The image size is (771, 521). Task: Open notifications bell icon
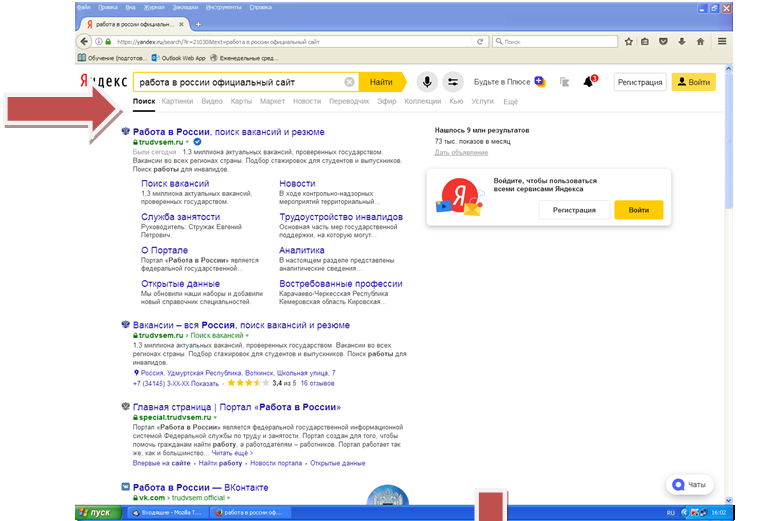pos(589,82)
